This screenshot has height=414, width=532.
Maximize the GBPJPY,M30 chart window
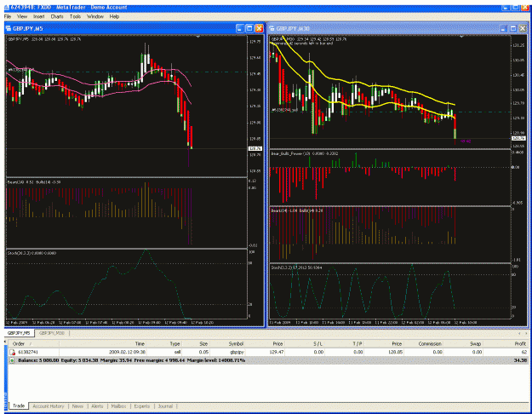513,28
